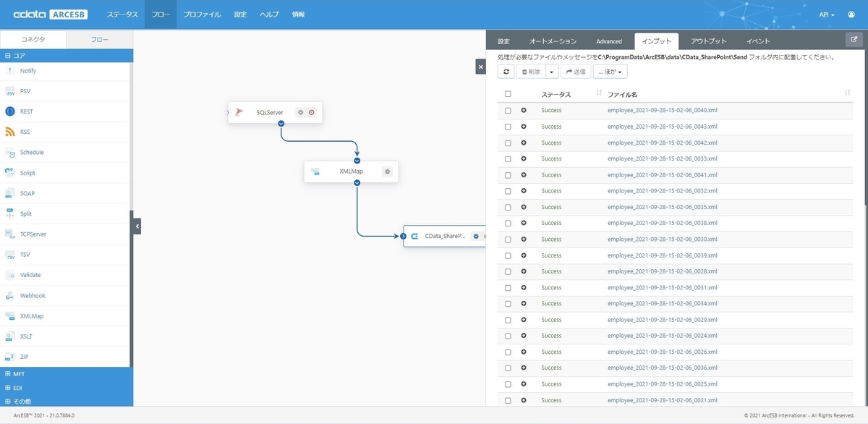Select the Schedule connector icon

[x=10, y=153]
